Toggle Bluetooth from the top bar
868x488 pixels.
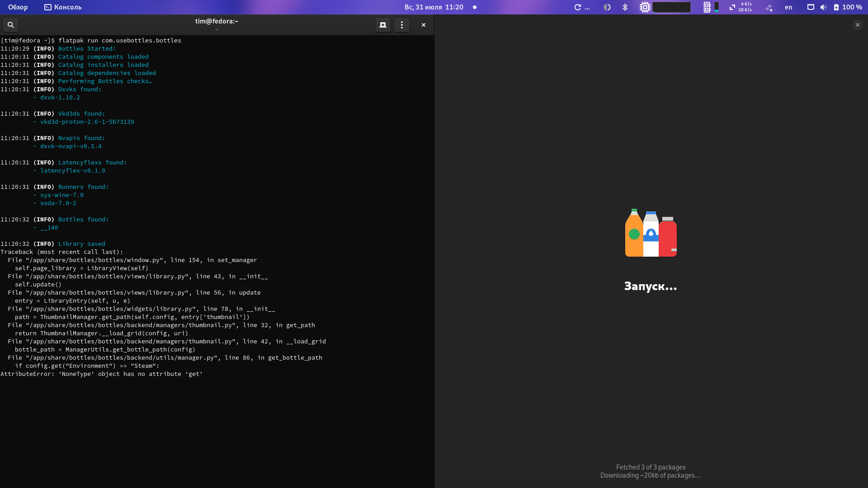click(x=626, y=7)
